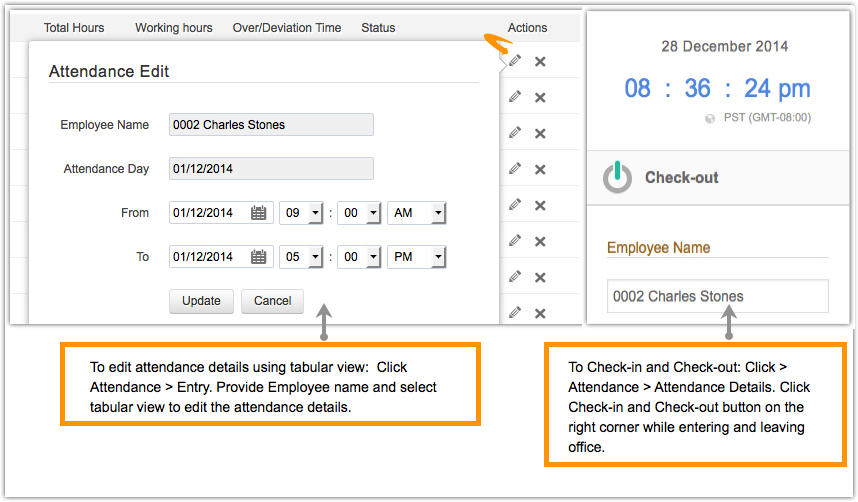The width and height of the screenshot is (858, 502).
Task: Click the edit pencil in the third attendance row
Action: coord(515,132)
